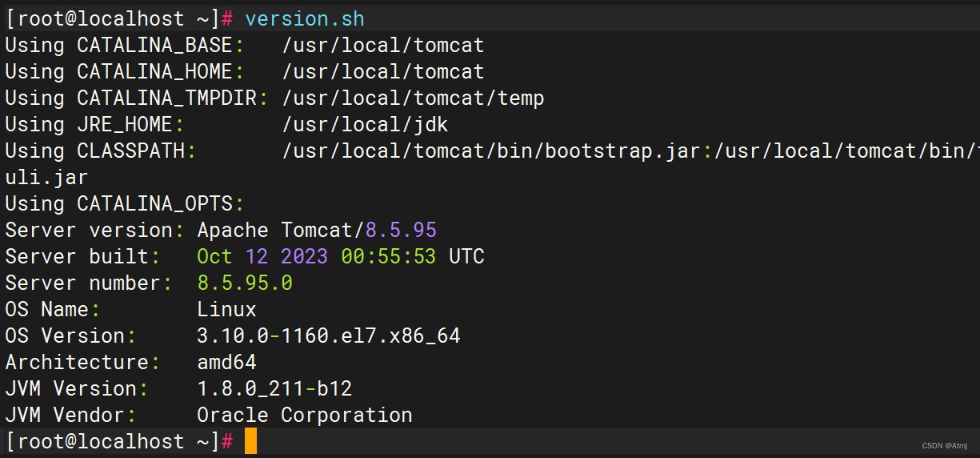
Task: Click the CATALINA_OPTS label
Action: [160, 203]
